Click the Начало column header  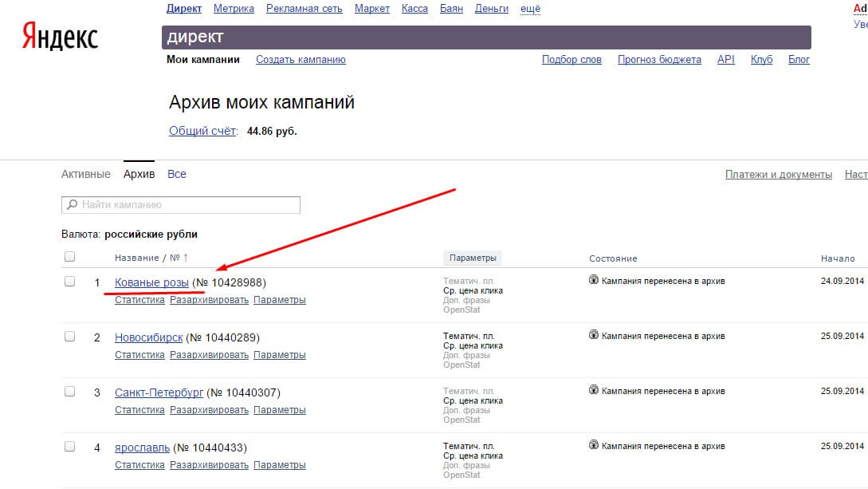(838, 258)
